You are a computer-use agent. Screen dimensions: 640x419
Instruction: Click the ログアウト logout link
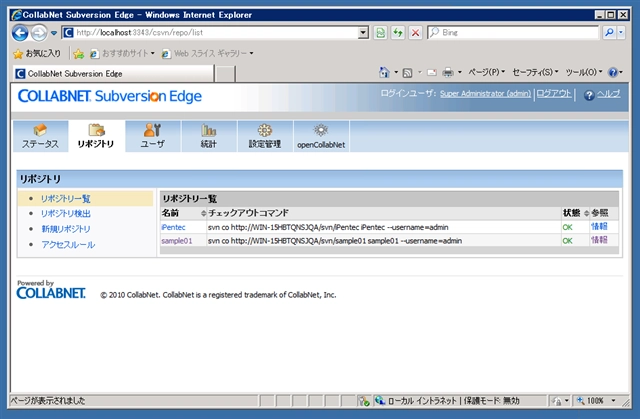point(553,93)
